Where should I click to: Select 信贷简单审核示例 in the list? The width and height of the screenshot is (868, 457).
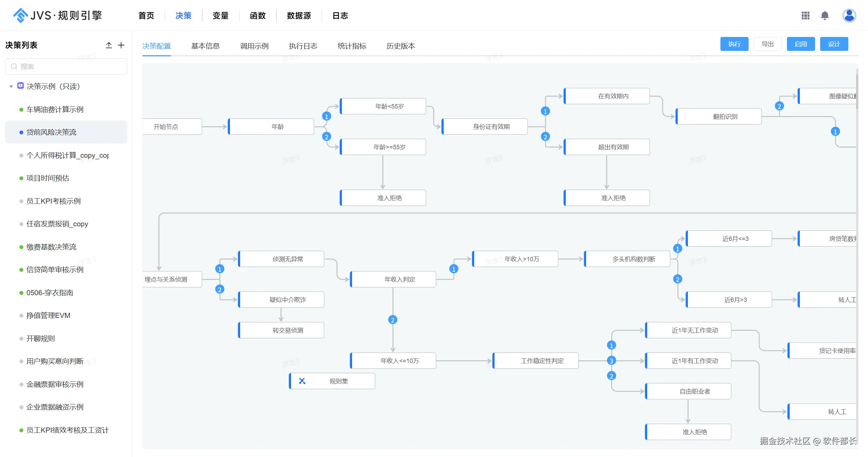click(x=55, y=270)
